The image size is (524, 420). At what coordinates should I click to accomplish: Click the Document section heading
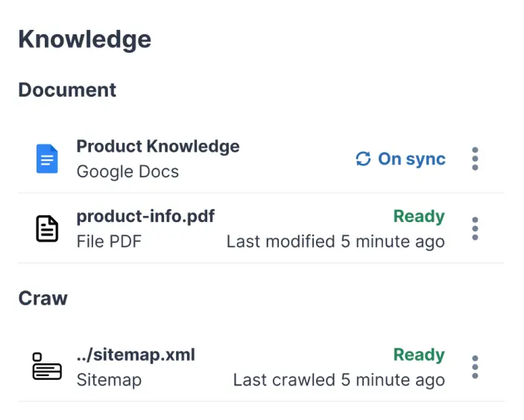[67, 90]
